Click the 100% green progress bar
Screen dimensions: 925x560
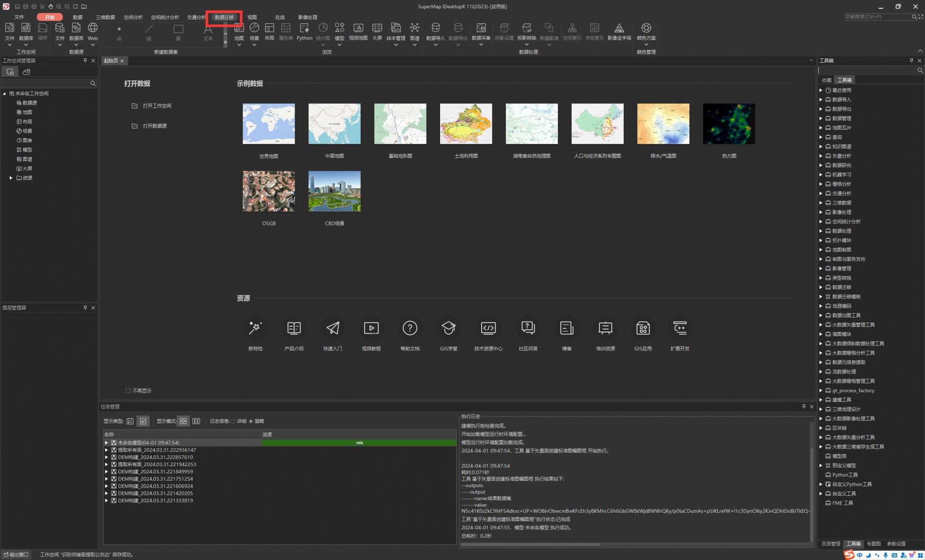359,443
